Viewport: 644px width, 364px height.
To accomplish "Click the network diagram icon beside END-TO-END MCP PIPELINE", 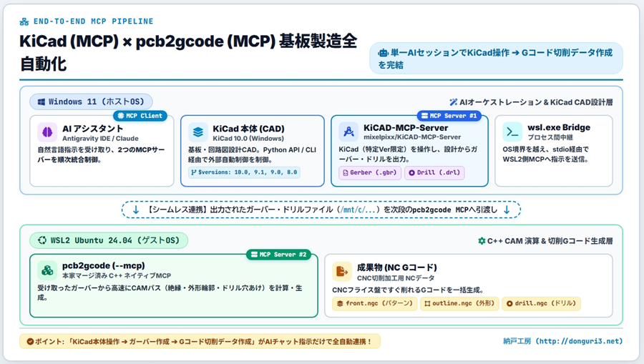I will [x=24, y=21].
